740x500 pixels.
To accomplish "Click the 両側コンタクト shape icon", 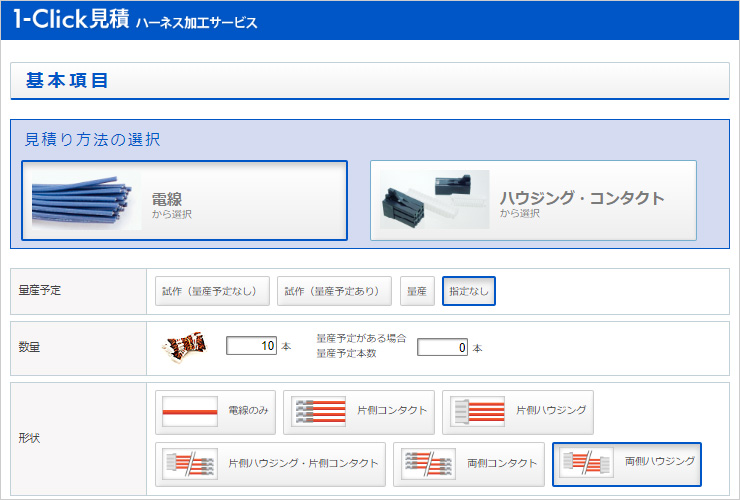I will tap(428, 464).
